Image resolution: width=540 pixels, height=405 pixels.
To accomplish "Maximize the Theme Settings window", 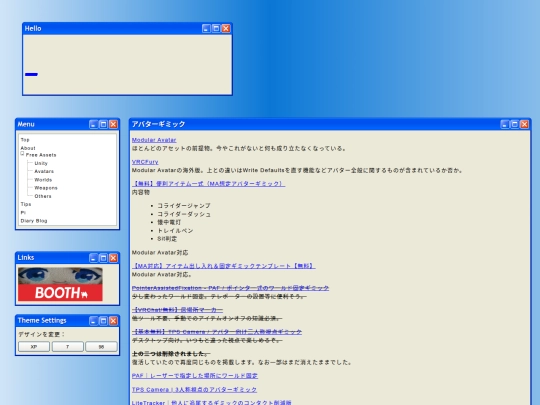I will click(x=103, y=321).
